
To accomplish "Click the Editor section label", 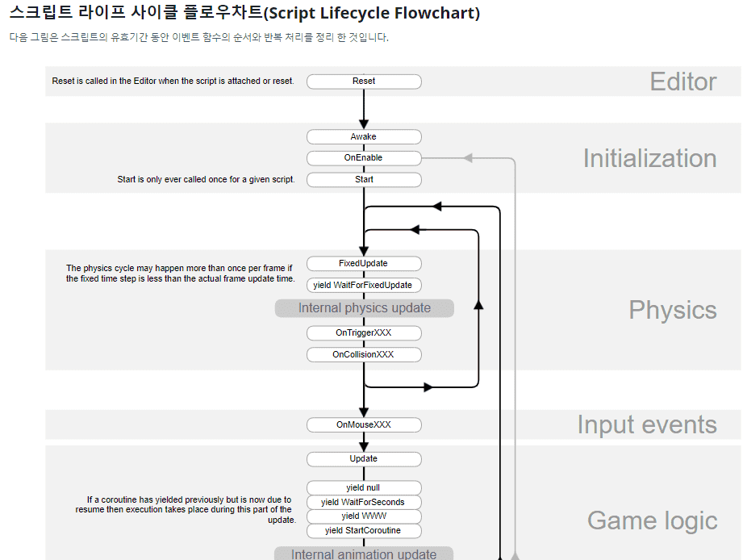I will tap(683, 82).
